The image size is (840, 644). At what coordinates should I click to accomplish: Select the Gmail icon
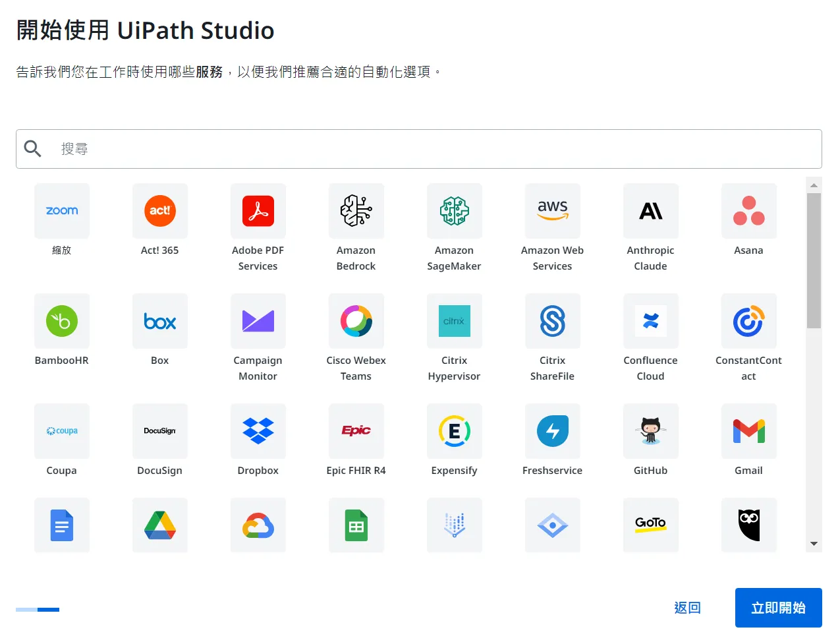point(749,431)
